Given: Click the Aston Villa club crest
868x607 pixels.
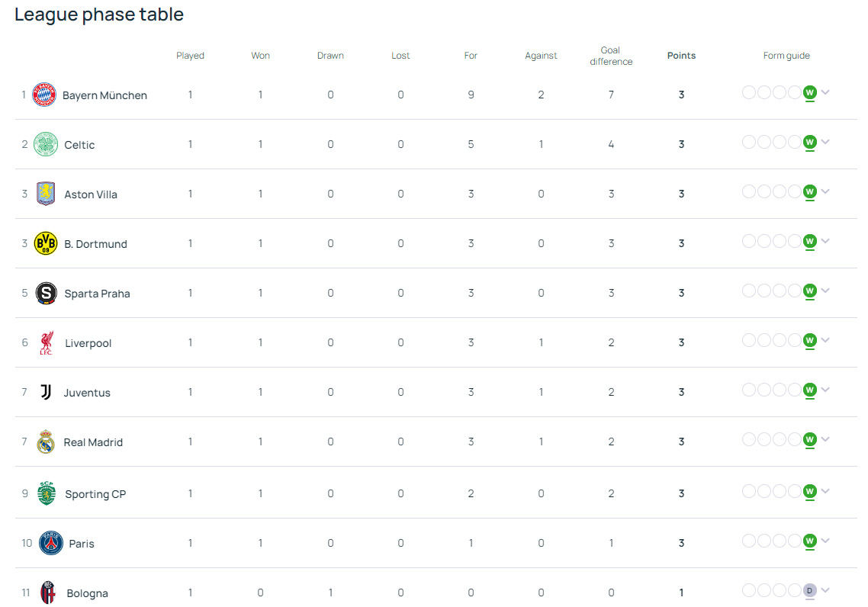Looking at the screenshot, I should tap(46, 194).
